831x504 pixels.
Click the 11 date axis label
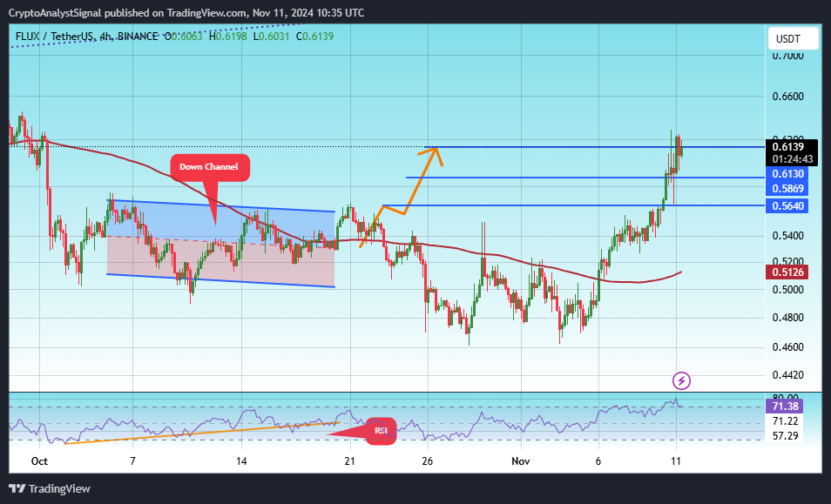tap(676, 461)
